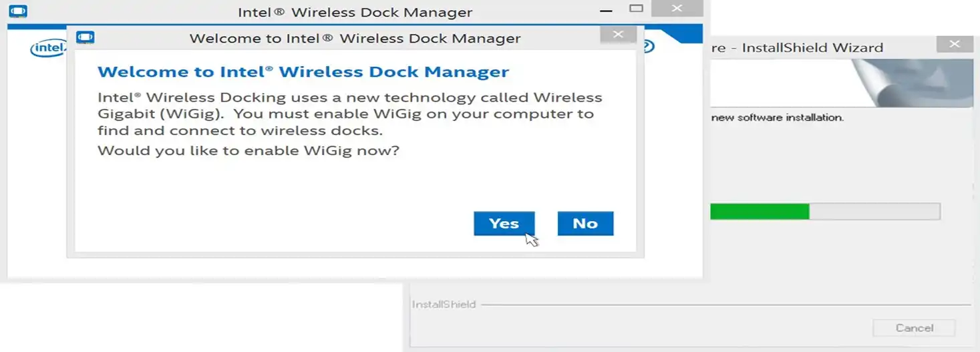
Task: Close the InstallShield Wizard window
Action: 954,45
